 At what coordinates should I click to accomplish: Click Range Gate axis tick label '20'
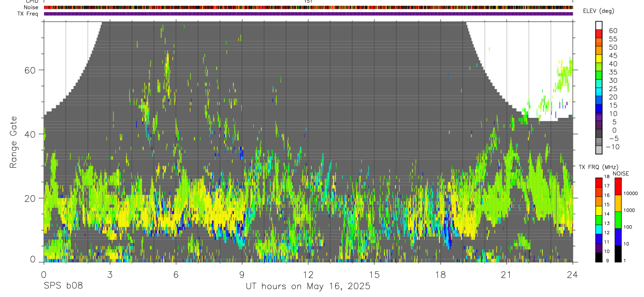click(x=31, y=198)
